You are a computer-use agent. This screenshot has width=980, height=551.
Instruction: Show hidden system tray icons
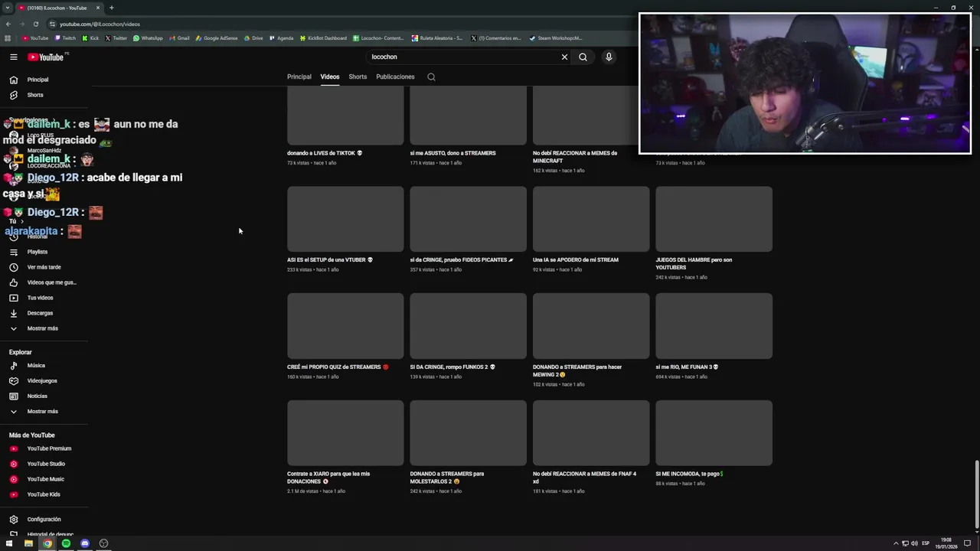(x=896, y=543)
